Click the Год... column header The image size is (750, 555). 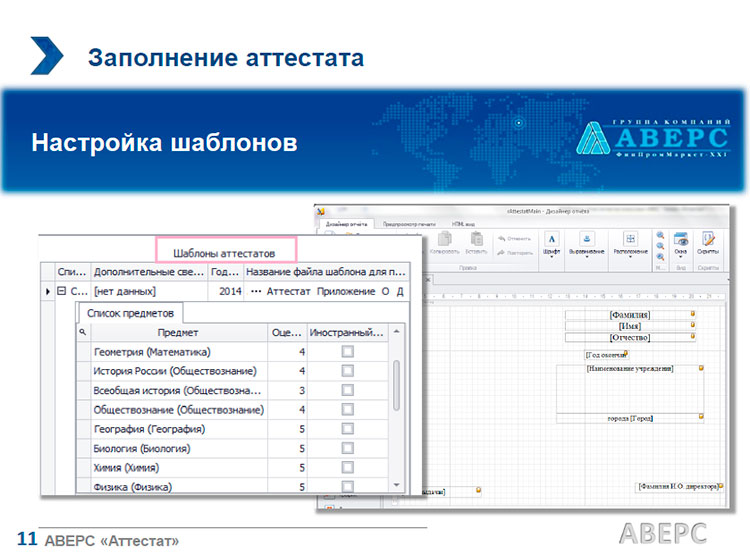click(225, 272)
